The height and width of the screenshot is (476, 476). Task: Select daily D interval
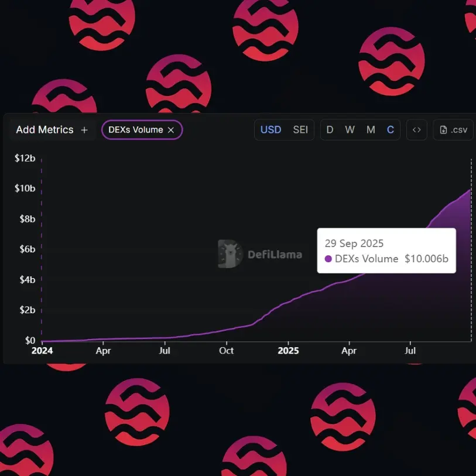[x=330, y=130]
